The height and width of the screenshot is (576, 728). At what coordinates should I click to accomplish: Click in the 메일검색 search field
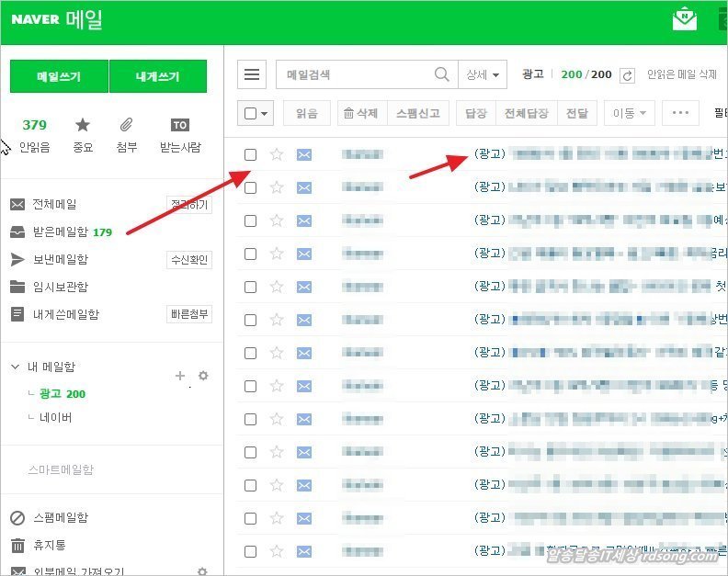(x=354, y=74)
